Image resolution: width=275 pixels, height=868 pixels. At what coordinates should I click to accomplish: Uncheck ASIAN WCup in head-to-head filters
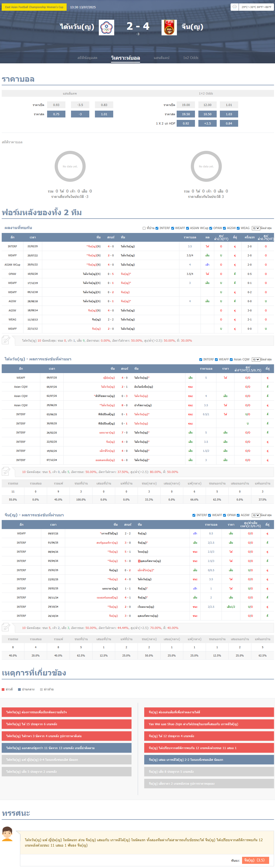[187, 228]
